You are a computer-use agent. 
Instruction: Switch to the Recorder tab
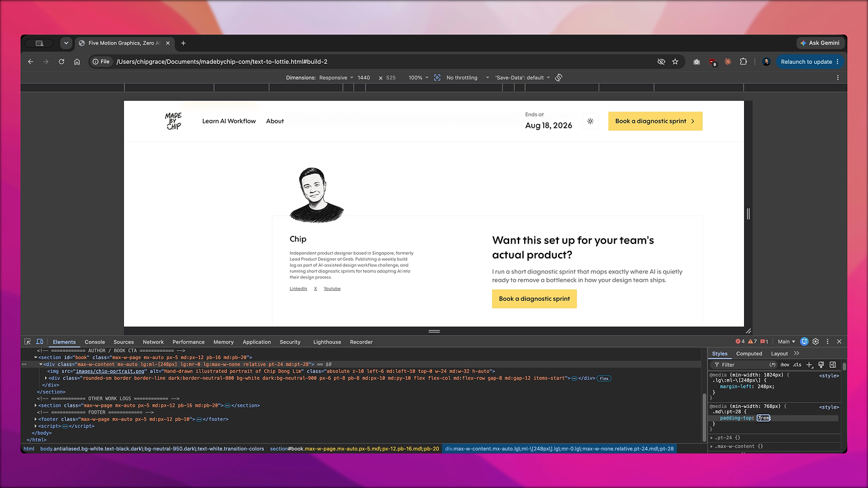pyautogui.click(x=361, y=342)
